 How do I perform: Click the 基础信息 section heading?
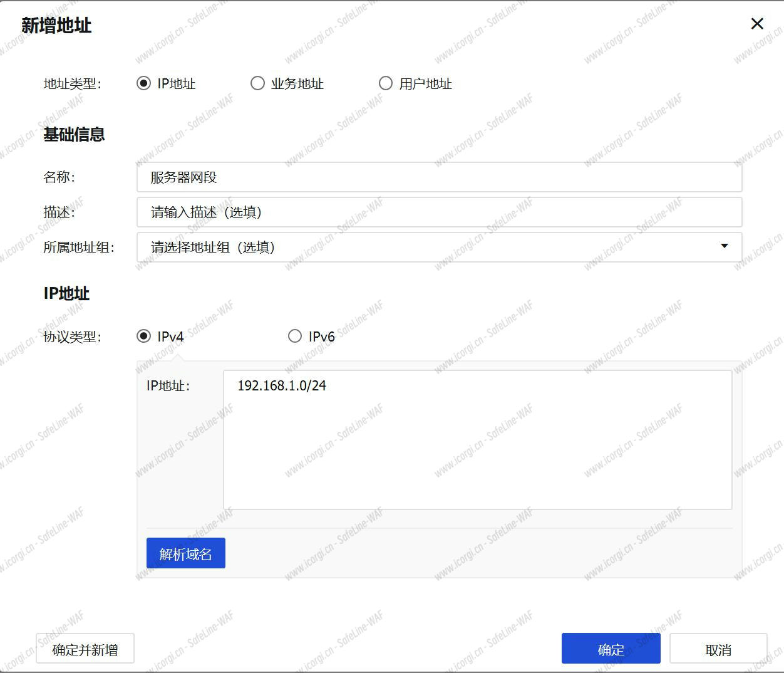click(74, 134)
